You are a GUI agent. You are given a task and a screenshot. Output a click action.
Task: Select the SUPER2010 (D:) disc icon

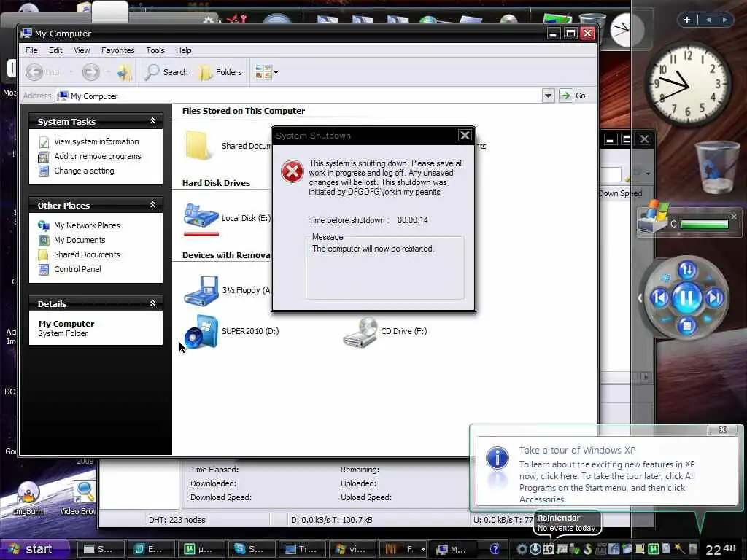tap(201, 332)
